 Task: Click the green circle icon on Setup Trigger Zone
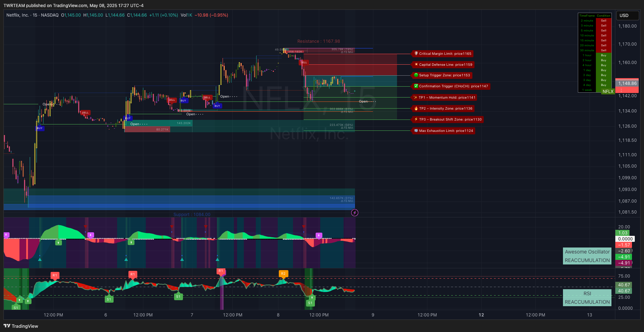[416, 75]
